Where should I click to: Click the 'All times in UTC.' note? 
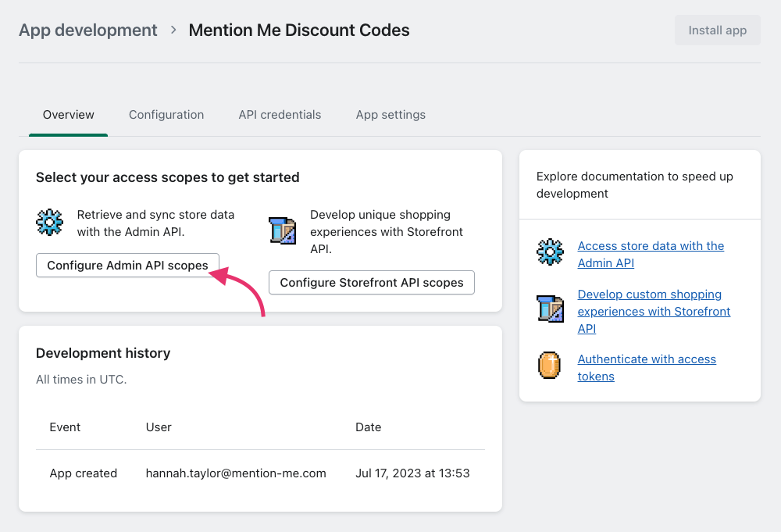(81, 380)
